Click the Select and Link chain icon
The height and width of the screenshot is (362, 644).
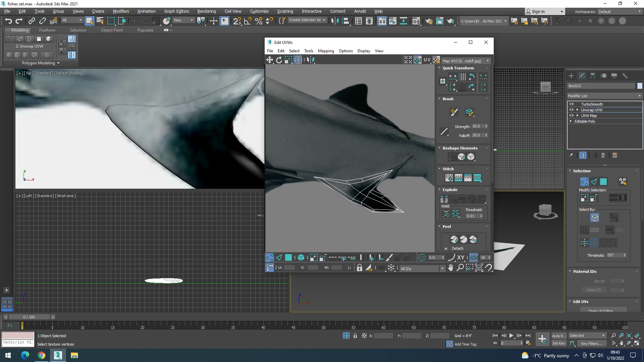32,21
